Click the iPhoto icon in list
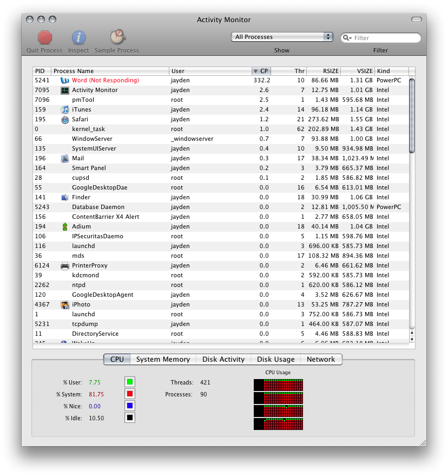The height and width of the screenshot is (476, 448). tap(64, 304)
